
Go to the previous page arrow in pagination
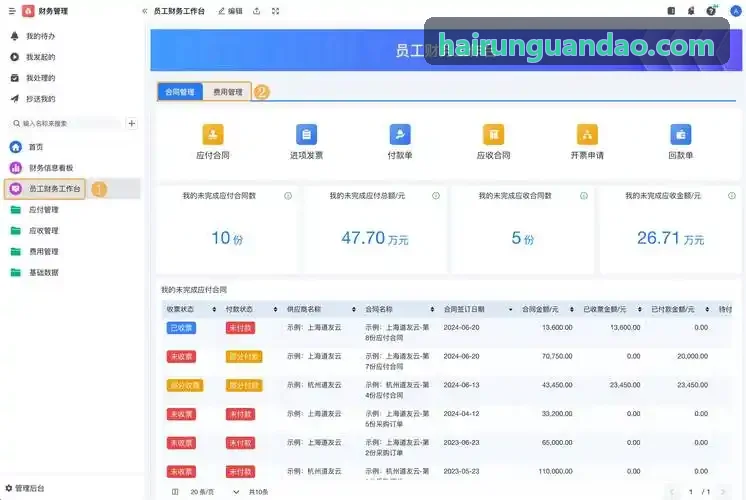[x=672, y=492]
